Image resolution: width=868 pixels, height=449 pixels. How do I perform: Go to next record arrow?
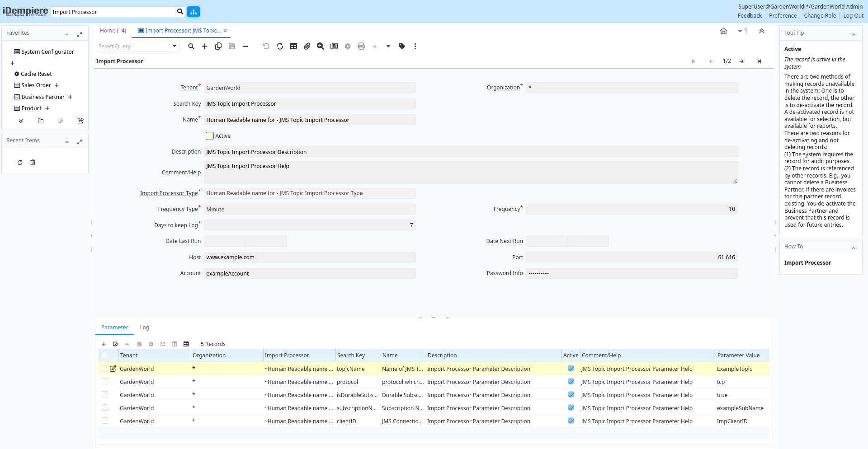tap(742, 61)
